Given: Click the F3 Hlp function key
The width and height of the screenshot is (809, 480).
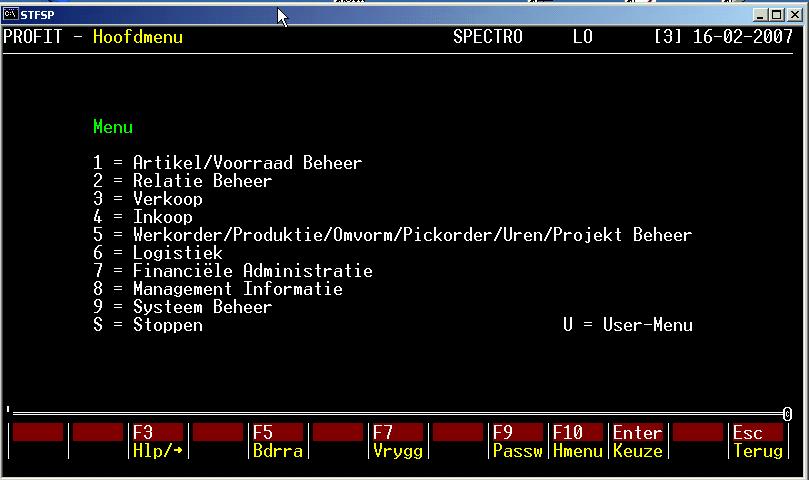Looking at the screenshot, I should pos(157,441).
